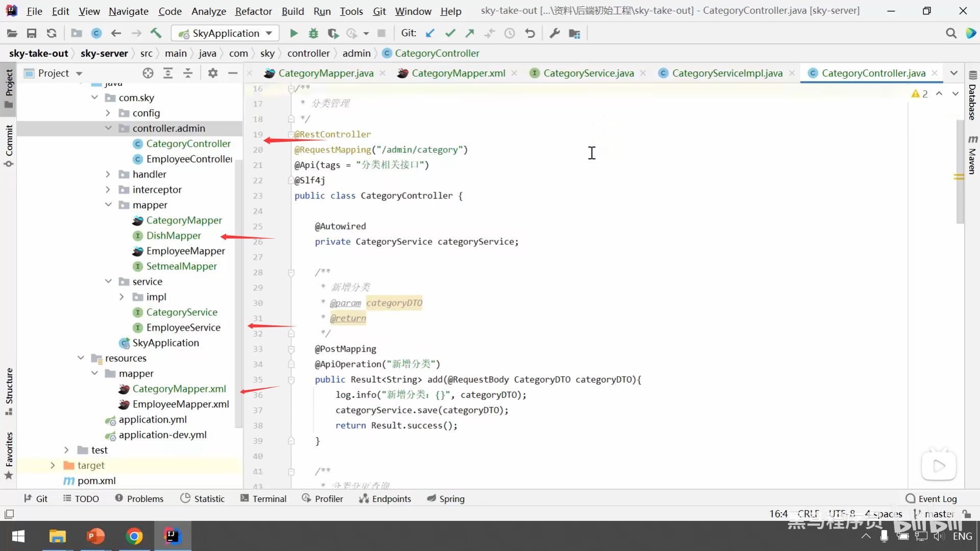Click the Rollback undo icon in toolbar
Screen dimensions: 980x551
[530, 34]
